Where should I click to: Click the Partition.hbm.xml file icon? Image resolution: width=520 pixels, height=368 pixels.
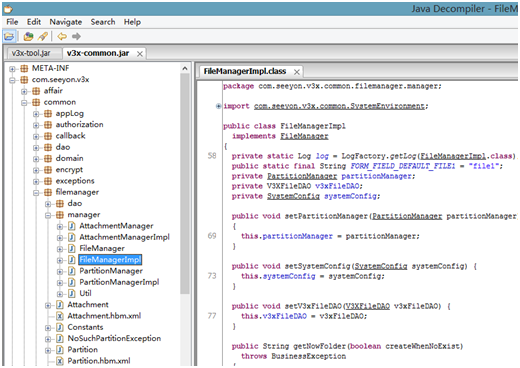(x=60, y=361)
